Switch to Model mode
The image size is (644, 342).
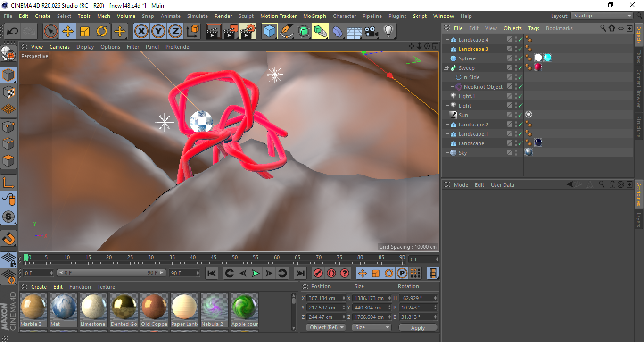tap(9, 75)
